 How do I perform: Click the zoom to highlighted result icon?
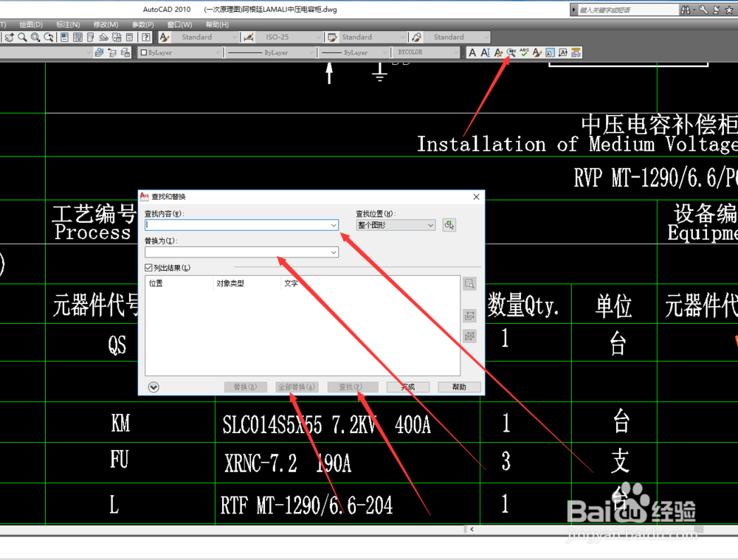pyautogui.click(x=469, y=284)
